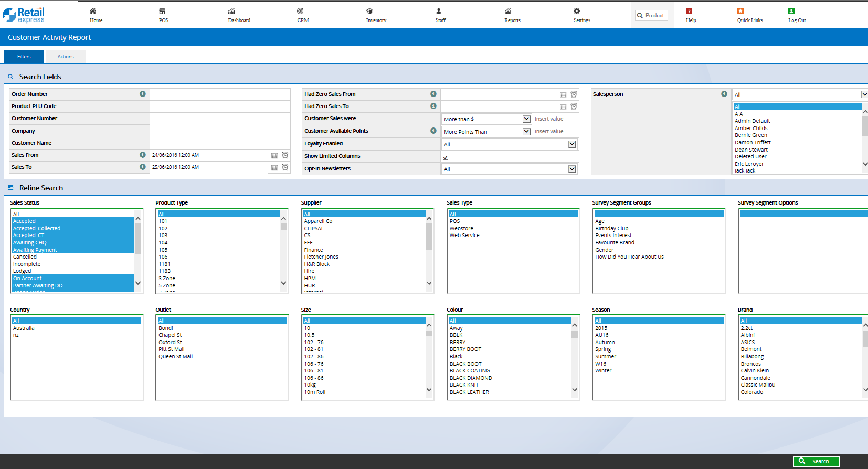This screenshot has width=868, height=469.
Task: Select Australia in Country list
Action: coord(24,328)
